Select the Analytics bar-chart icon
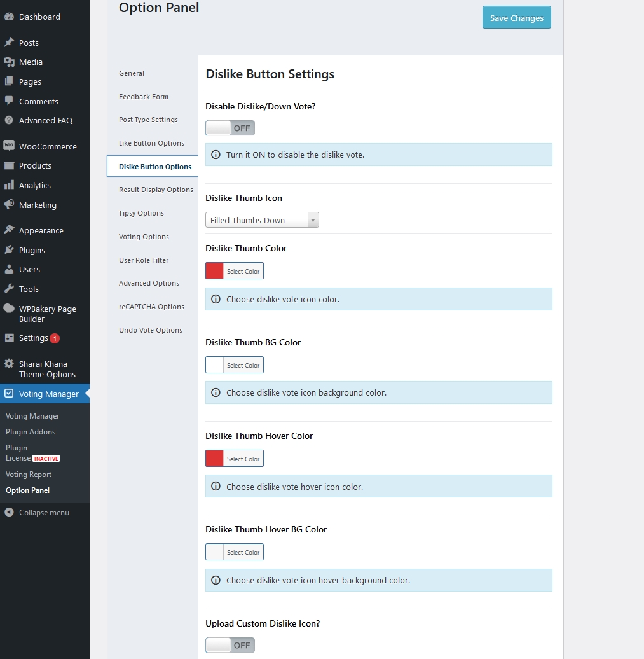 coord(11,185)
